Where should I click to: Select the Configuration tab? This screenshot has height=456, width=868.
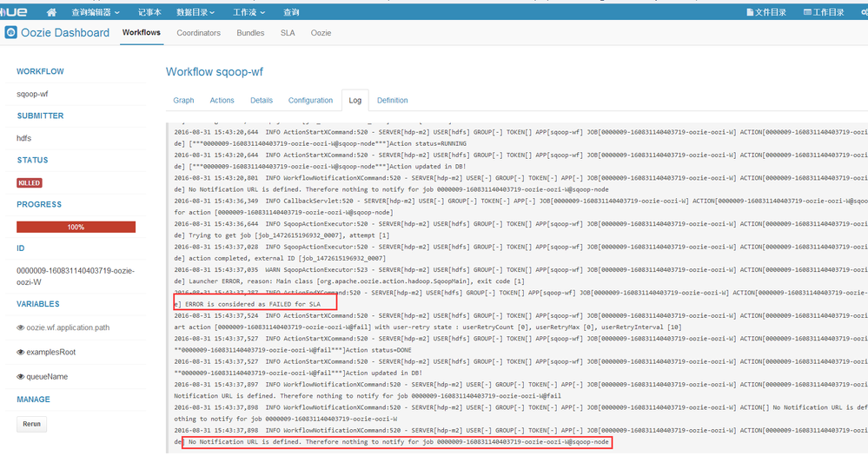(310, 100)
